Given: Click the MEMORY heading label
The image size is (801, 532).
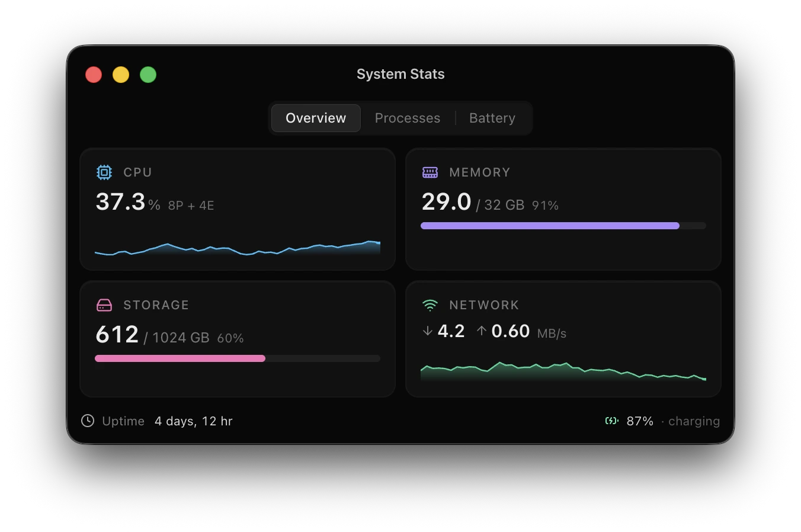Looking at the screenshot, I should pos(480,172).
